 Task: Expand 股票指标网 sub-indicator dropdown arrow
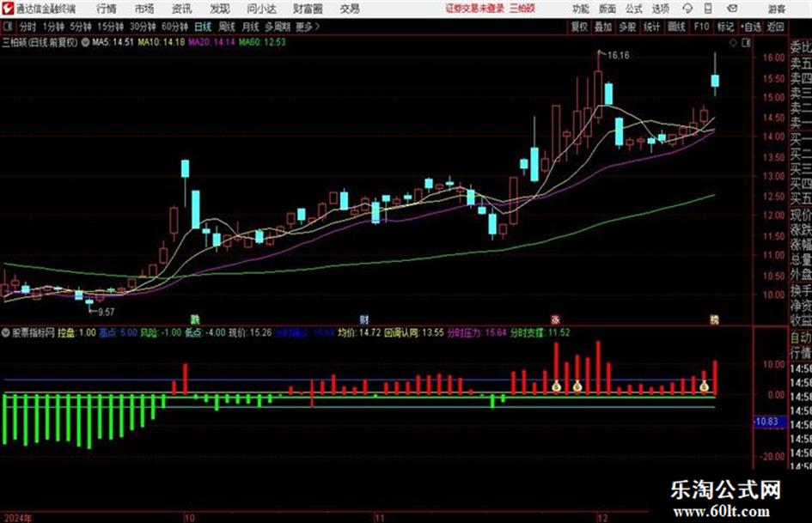6,333
